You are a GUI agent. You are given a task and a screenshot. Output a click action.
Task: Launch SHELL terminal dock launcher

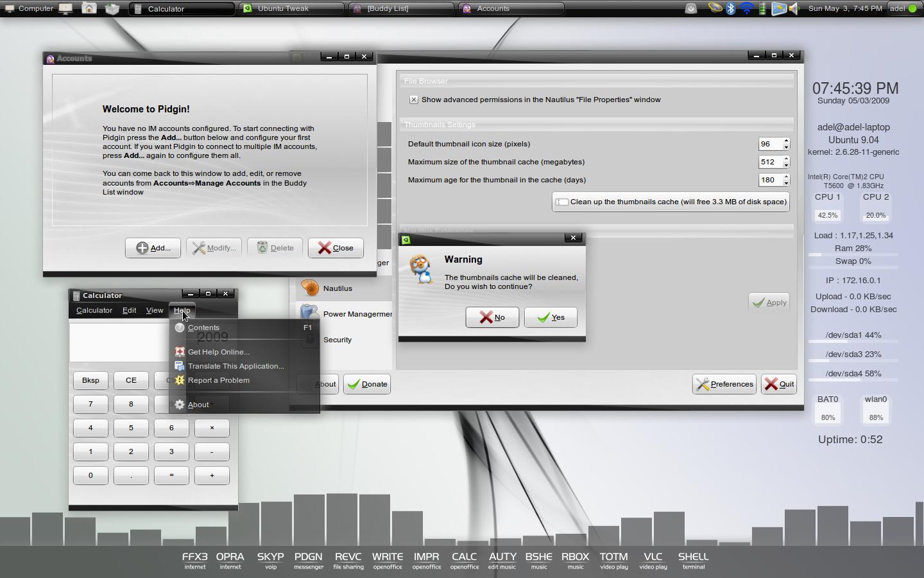pos(694,560)
